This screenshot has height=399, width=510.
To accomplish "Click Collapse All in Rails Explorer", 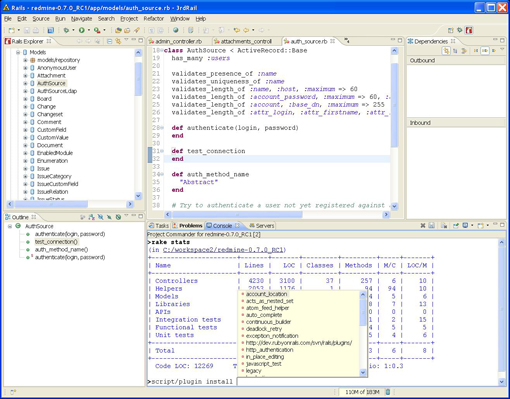I will point(109,41).
